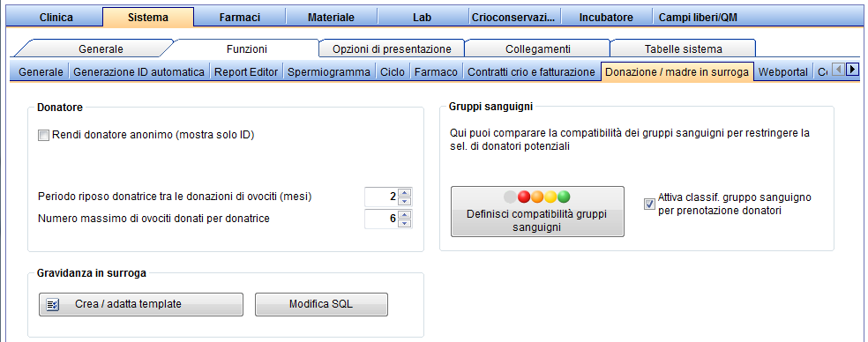Open the Tabelle sistema tab
This screenshot has width=868, height=342.
(x=683, y=48)
